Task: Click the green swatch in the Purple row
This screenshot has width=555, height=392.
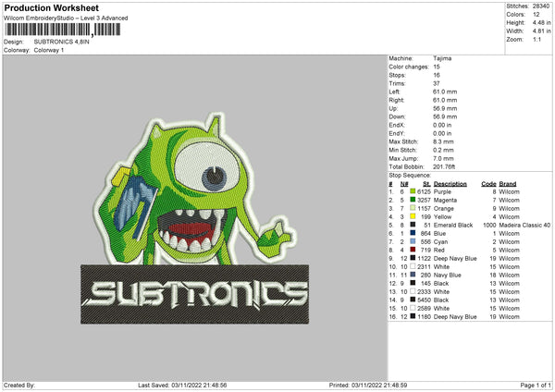Action: click(x=413, y=191)
